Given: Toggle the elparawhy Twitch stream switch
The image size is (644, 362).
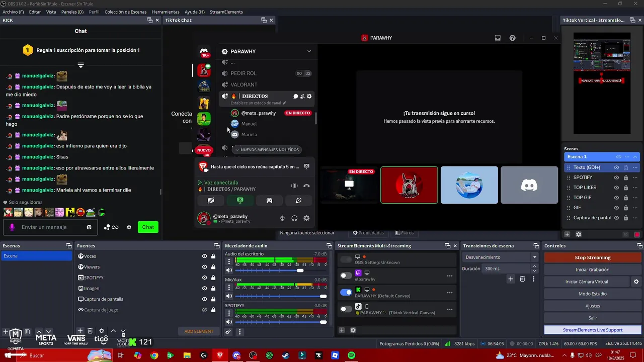Looking at the screenshot, I should (346, 276).
